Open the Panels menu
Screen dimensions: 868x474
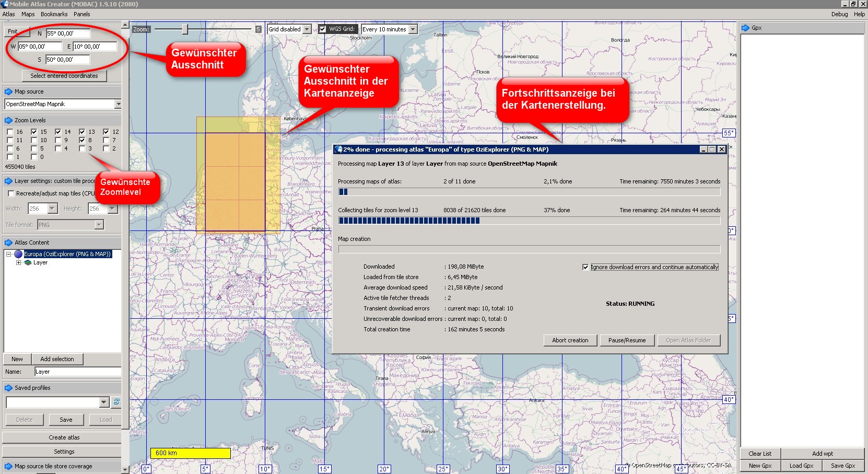81,14
